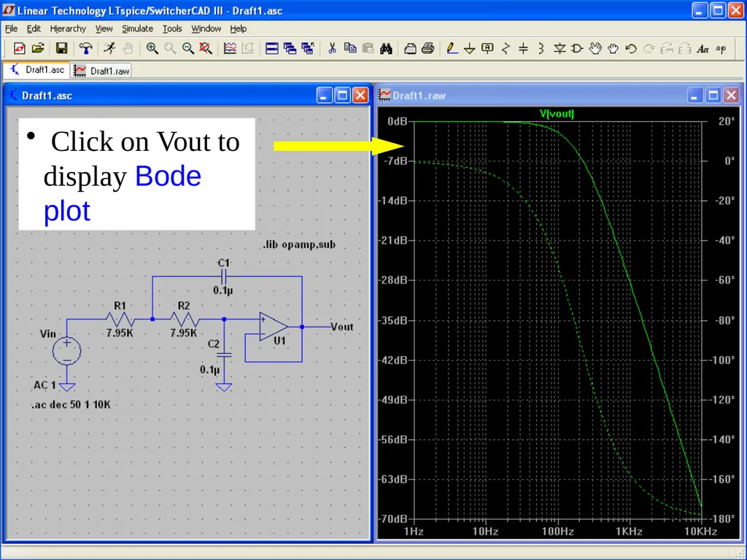Click the V(vout) trace label
The width and height of the screenshot is (747, 560).
click(557, 113)
